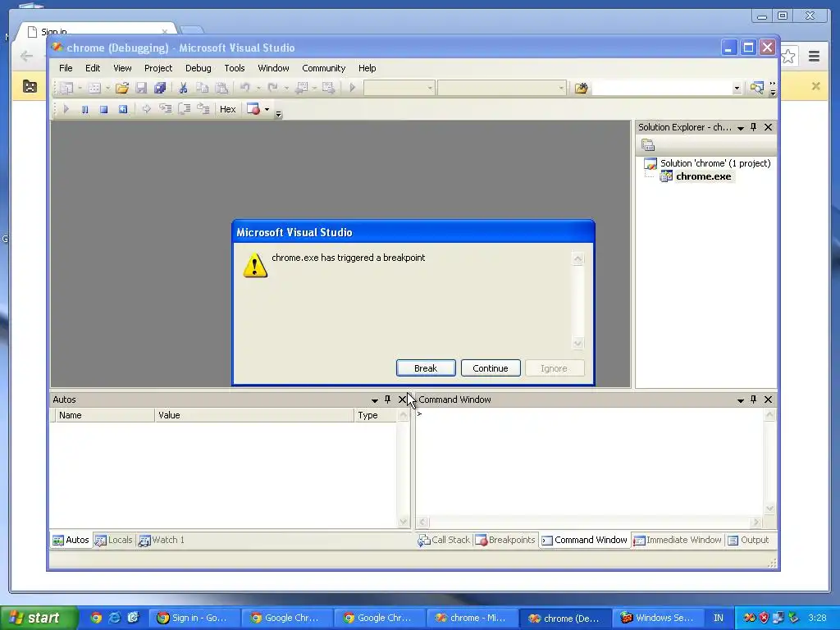Toggle auto-hide pin on Autos panel
This screenshot has height=630, width=840.
(x=388, y=399)
